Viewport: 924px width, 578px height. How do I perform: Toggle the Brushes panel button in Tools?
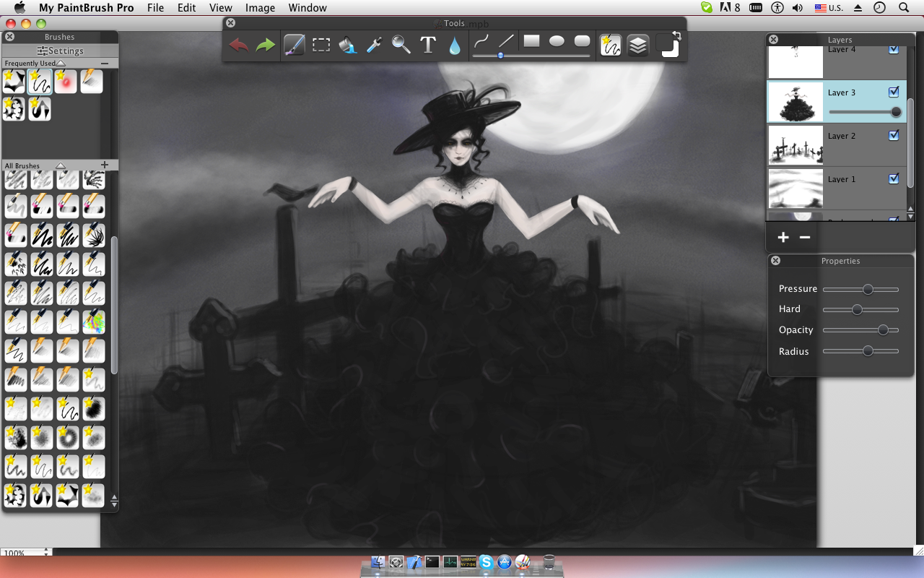[x=611, y=46]
